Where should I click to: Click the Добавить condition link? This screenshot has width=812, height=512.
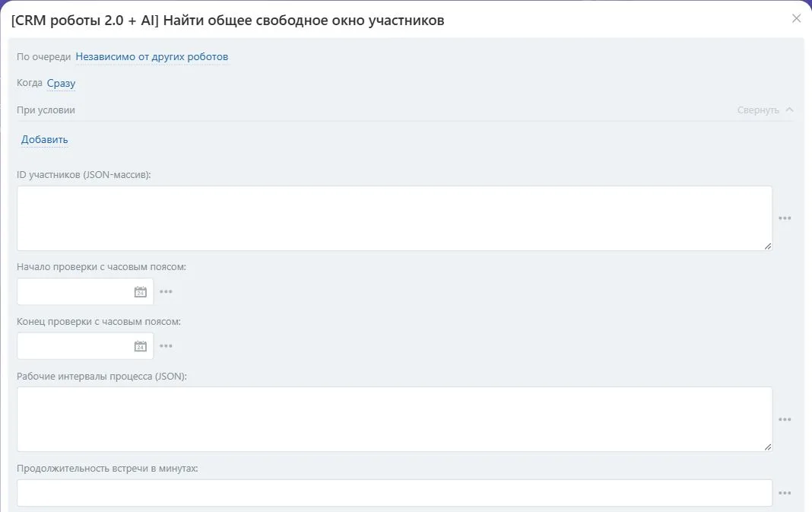pyautogui.click(x=45, y=139)
